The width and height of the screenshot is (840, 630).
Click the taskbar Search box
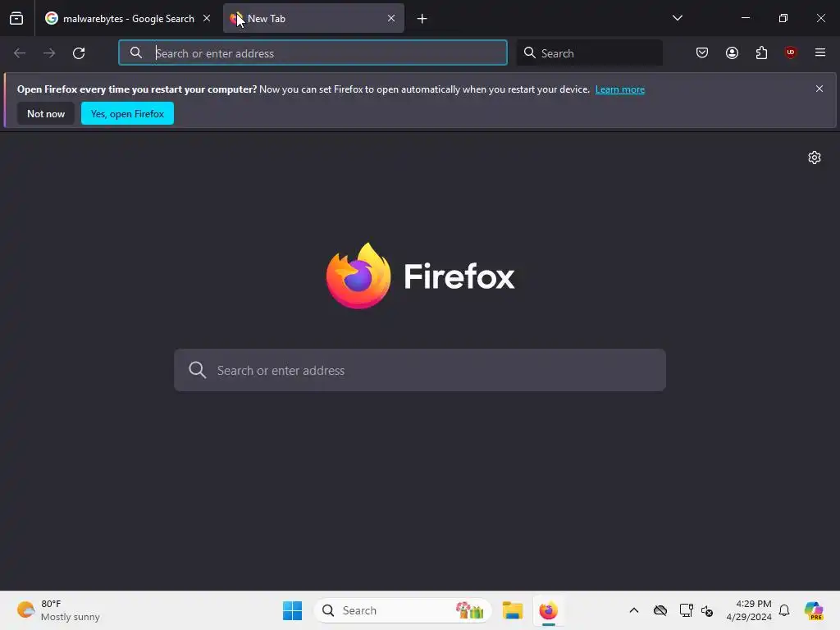point(403,610)
